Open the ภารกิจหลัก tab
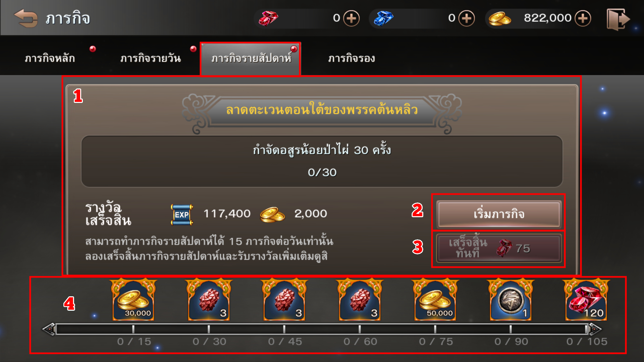 50,58
